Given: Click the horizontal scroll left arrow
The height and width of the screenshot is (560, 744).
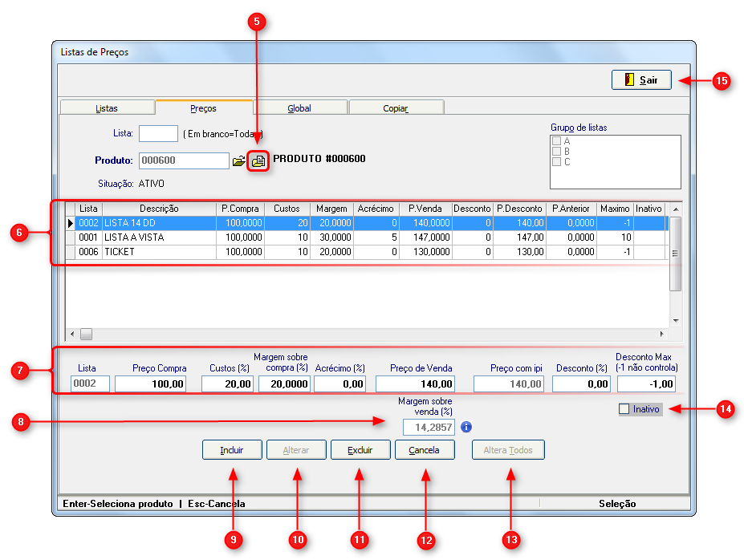Looking at the screenshot, I should point(72,334).
